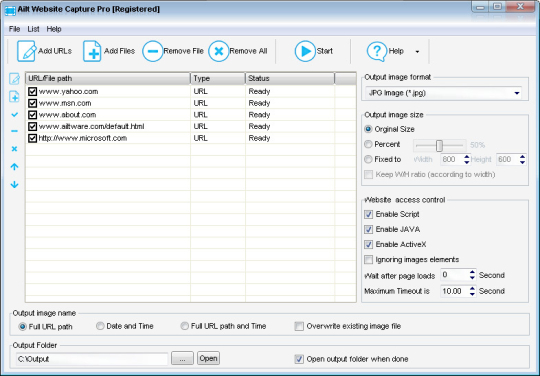Click the Open output folder button
The width and height of the screenshot is (540, 376).
pos(208,358)
